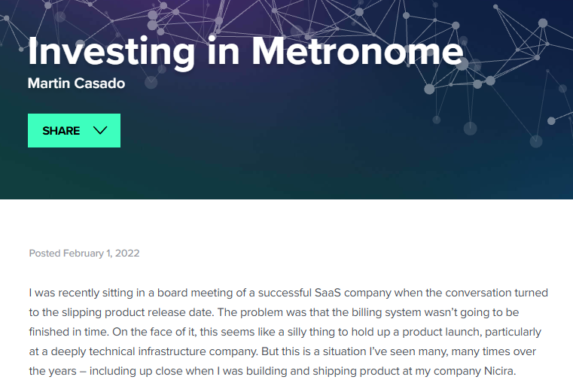573x392 pixels.
Task: Select the Posted February 1, 2022 date
Action: (x=84, y=253)
